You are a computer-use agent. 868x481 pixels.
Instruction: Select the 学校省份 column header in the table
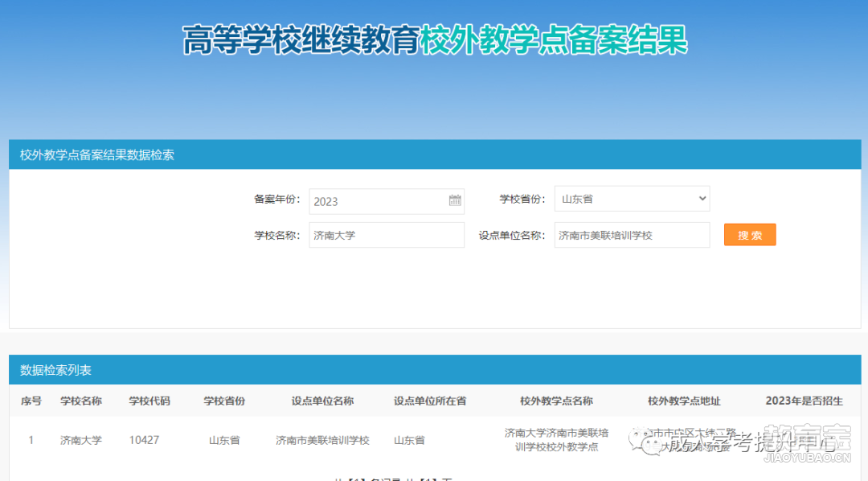coord(224,401)
